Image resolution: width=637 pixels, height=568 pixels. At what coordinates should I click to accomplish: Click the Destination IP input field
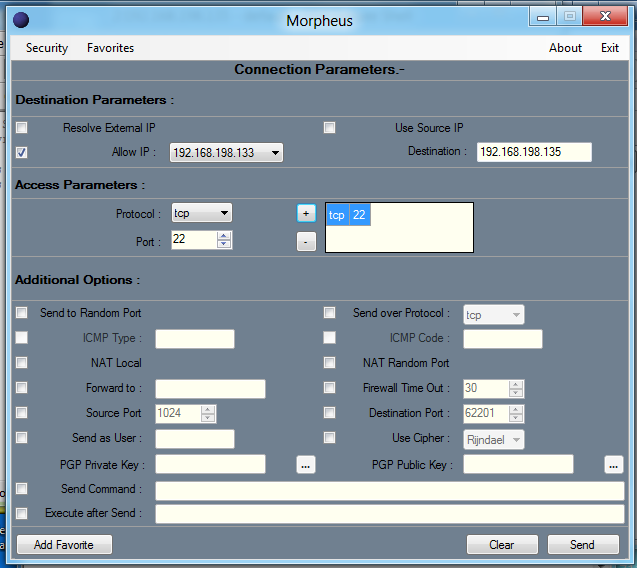click(534, 152)
